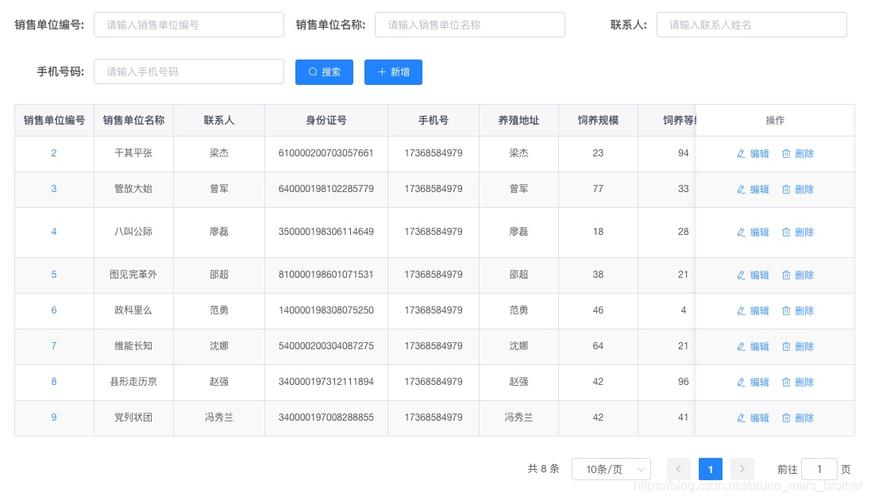Click the 新增 add button

[393, 72]
